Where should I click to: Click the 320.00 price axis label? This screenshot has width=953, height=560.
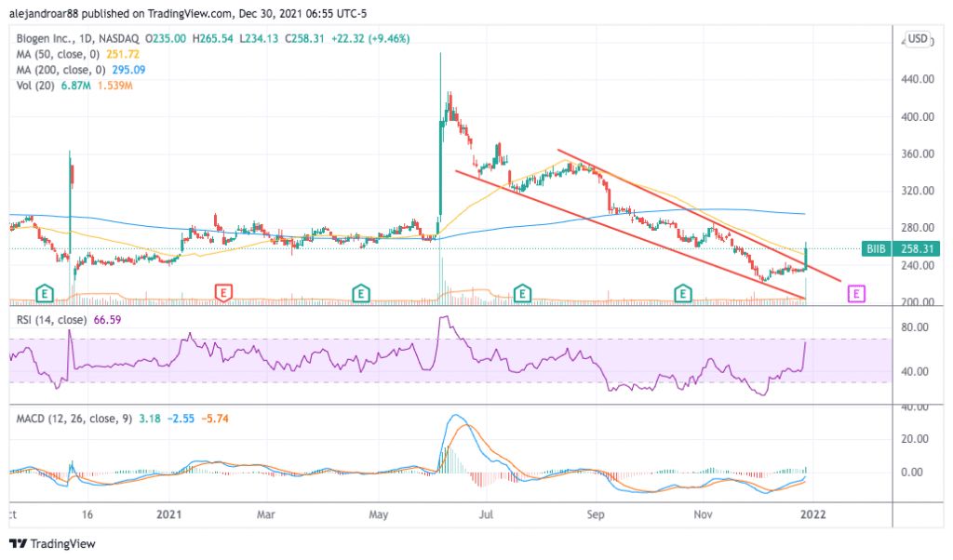click(x=918, y=191)
